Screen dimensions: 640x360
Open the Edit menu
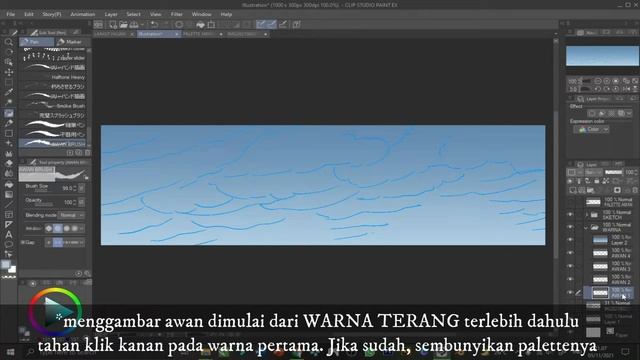29,14
